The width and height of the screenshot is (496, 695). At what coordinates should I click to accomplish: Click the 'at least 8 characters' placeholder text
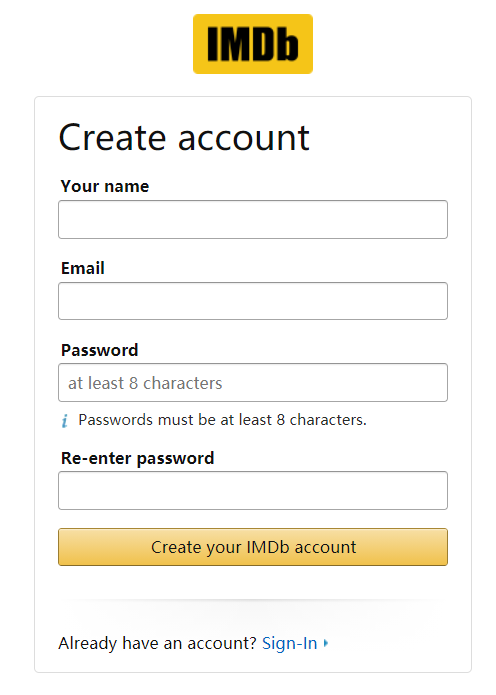(x=145, y=383)
